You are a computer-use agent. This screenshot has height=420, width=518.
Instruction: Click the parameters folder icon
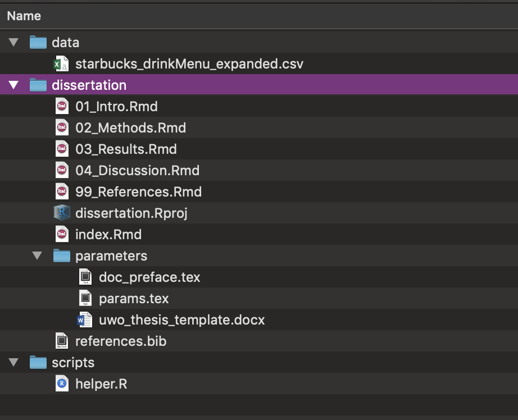[x=62, y=256]
